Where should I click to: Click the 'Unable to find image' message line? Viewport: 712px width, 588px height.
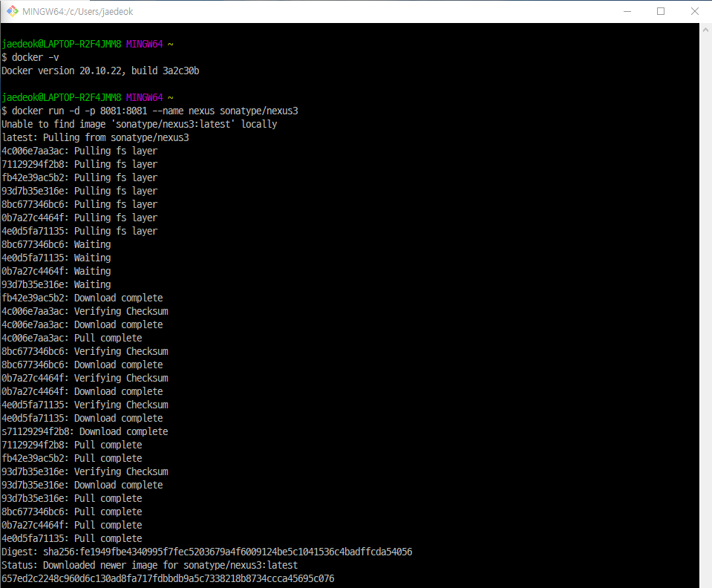[x=140, y=125]
